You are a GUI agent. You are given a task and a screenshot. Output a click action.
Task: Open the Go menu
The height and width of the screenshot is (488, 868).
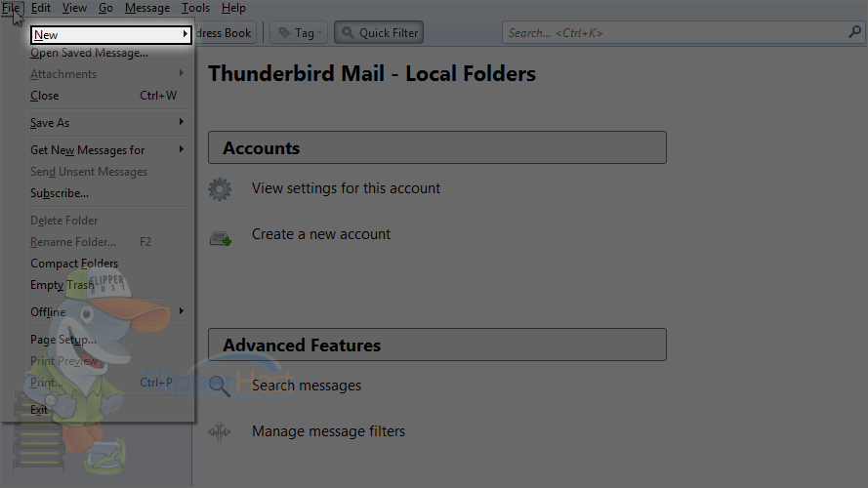[105, 9]
